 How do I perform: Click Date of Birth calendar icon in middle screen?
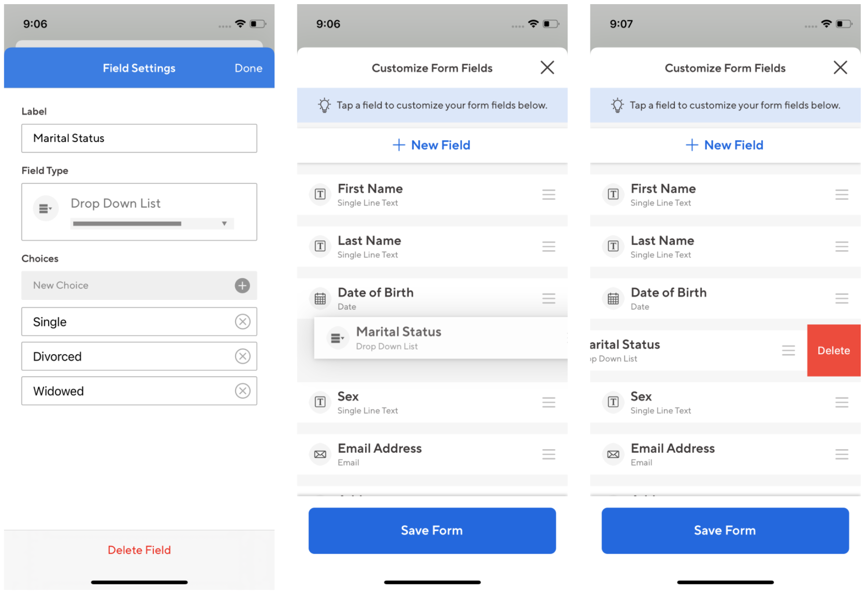click(320, 299)
